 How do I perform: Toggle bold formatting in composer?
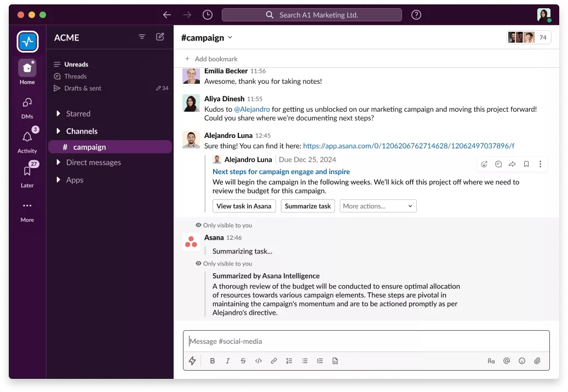pyautogui.click(x=213, y=361)
